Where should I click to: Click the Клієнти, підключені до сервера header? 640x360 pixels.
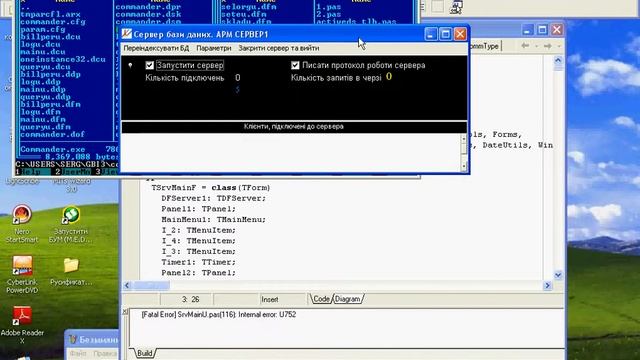(x=294, y=127)
